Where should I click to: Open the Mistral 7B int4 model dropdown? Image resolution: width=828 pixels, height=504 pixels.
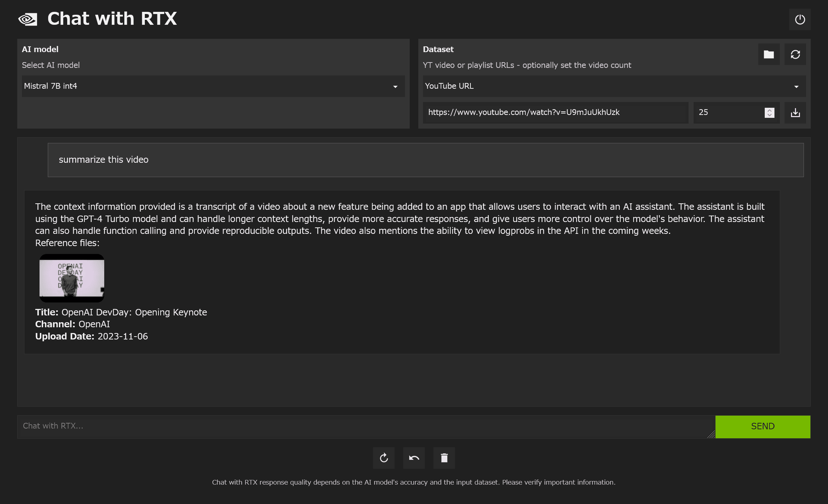pos(213,86)
